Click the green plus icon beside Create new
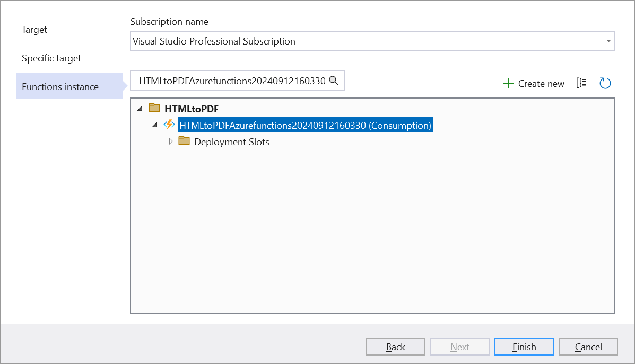Image resolution: width=635 pixels, height=364 pixels. (x=508, y=84)
